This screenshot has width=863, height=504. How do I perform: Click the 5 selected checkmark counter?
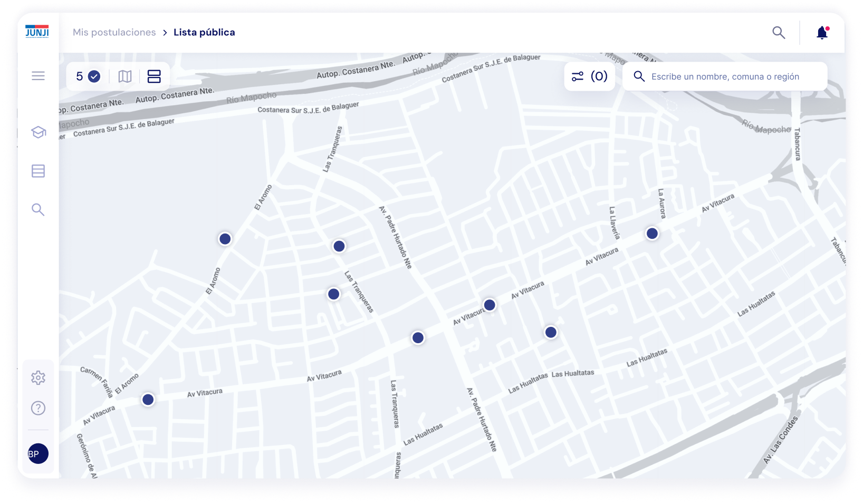point(88,76)
